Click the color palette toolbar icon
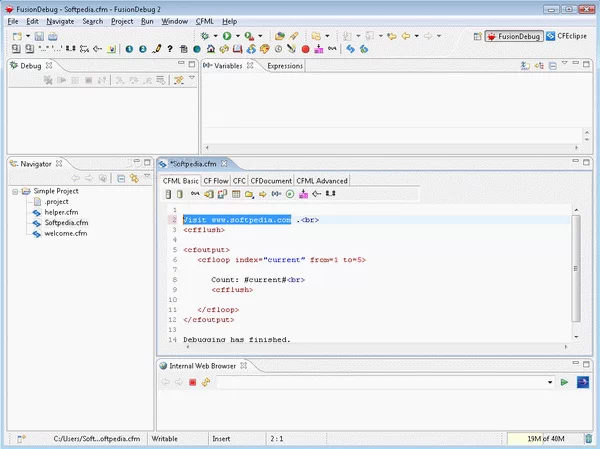 [x=264, y=49]
